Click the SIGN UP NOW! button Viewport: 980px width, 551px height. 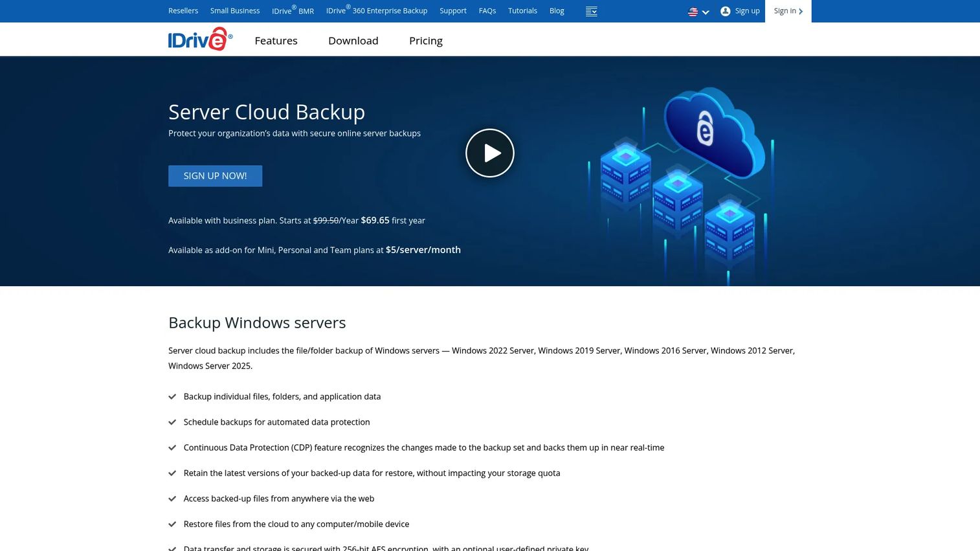point(215,176)
